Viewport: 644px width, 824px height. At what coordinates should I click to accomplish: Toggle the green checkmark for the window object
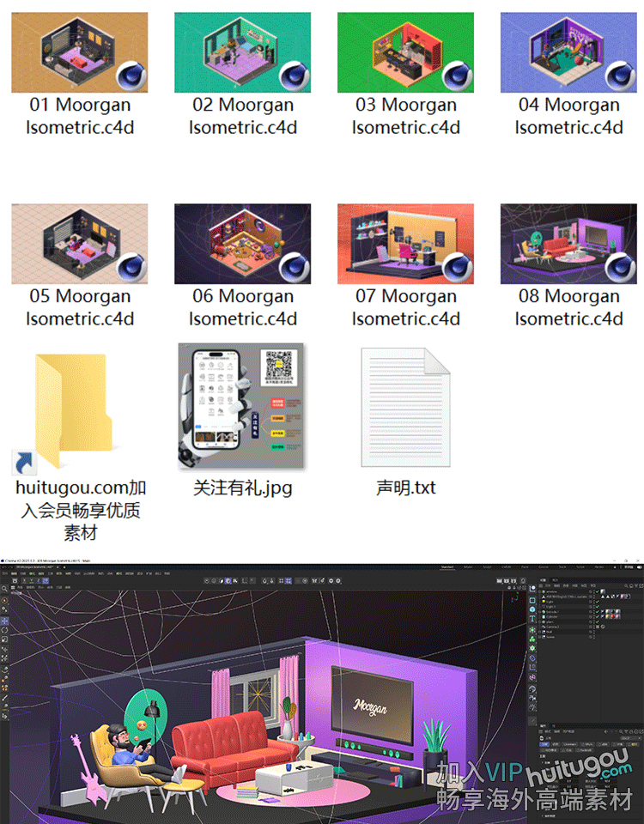[596, 591]
